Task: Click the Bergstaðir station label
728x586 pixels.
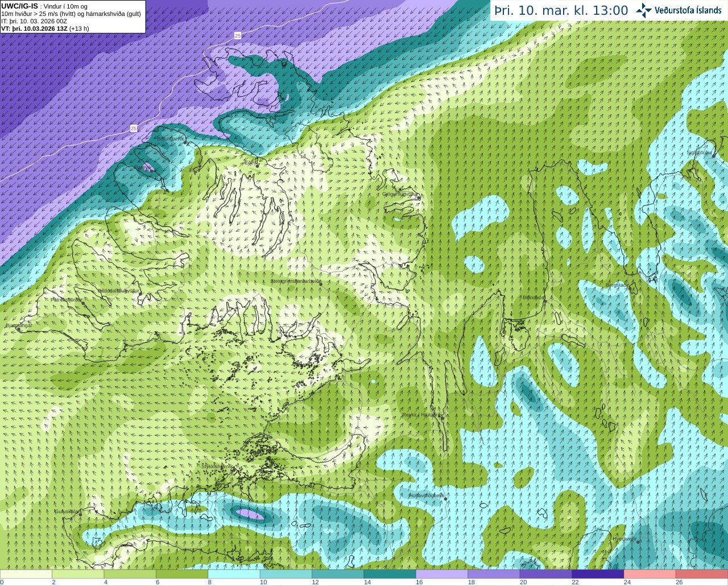Action: tap(618, 286)
